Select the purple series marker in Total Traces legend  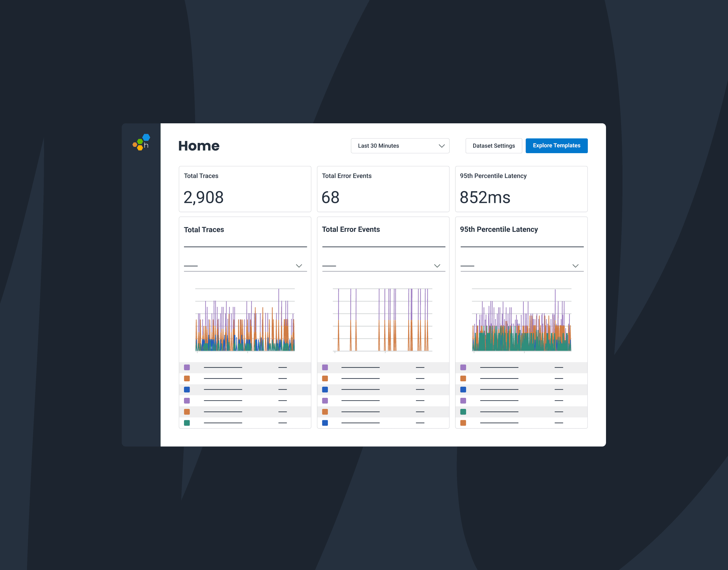[x=187, y=367]
